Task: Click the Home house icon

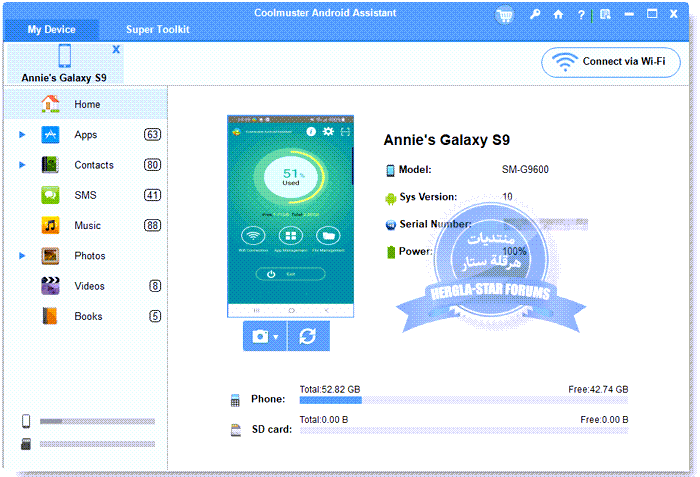Action: 50,104
